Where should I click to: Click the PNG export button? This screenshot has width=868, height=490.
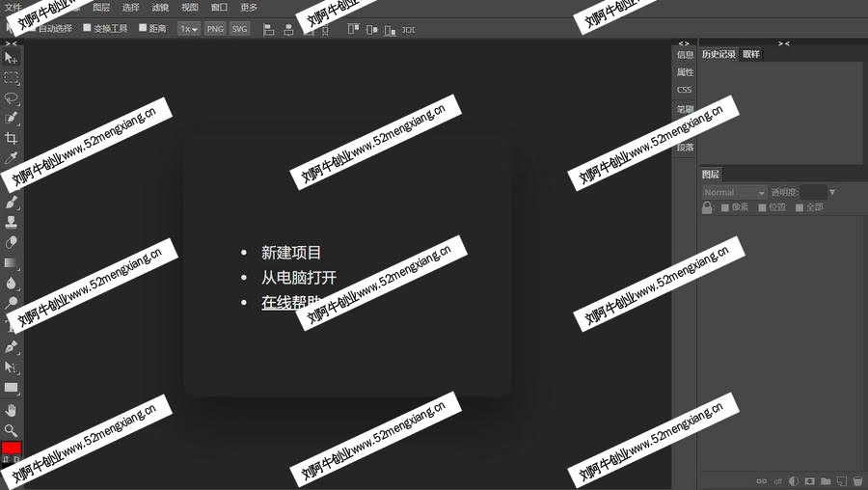(x=215, y=29)
